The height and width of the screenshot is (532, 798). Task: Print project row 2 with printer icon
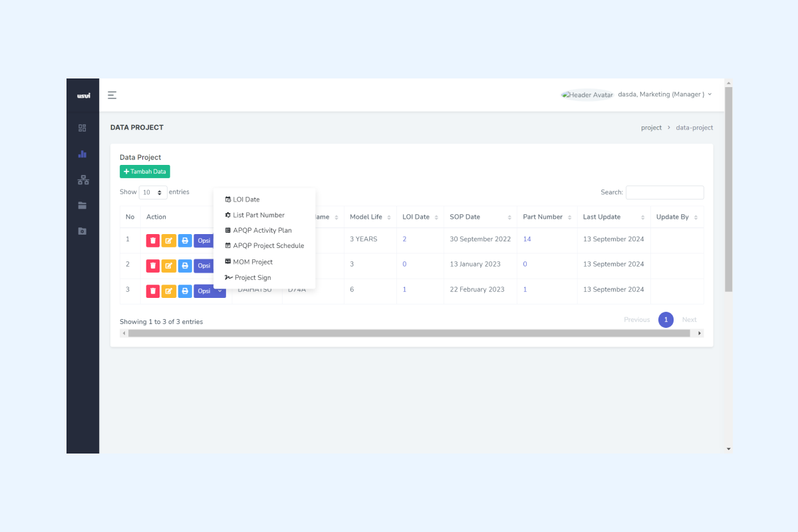(x=185, y=265)
